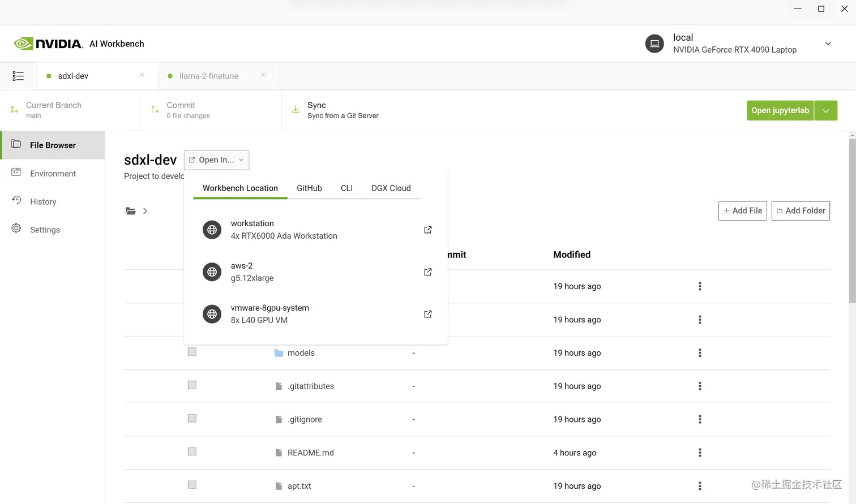Open more options for .gitattributes row

700,386
